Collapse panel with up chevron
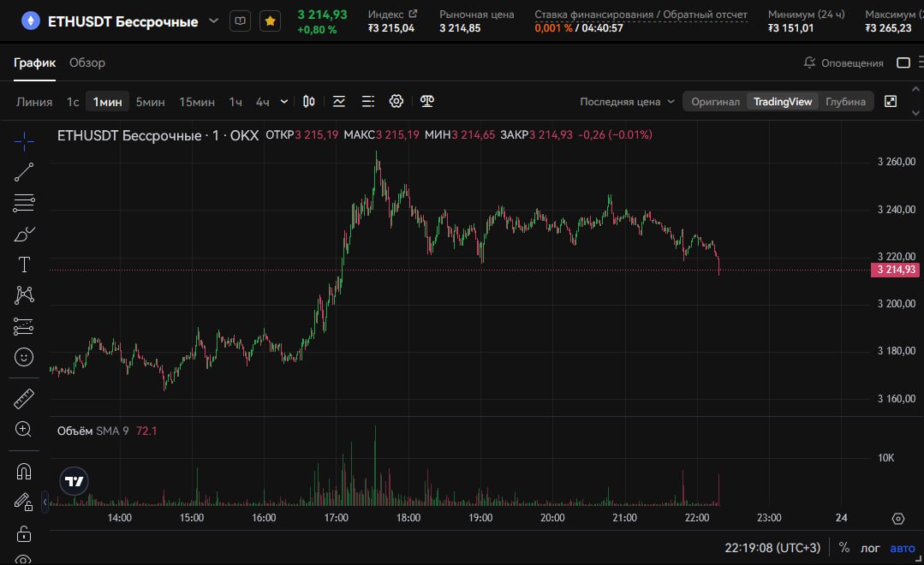The image size is (924, 565). click(915, 90)
